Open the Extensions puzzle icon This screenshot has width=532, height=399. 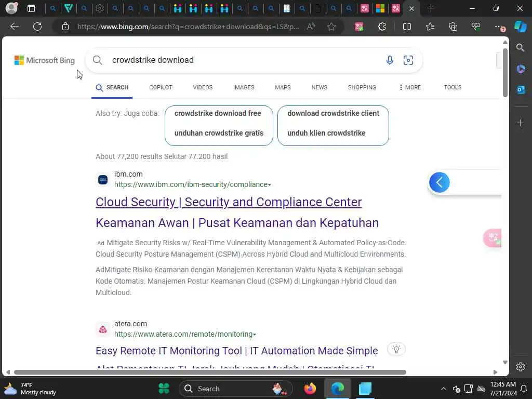click(382, 26)
